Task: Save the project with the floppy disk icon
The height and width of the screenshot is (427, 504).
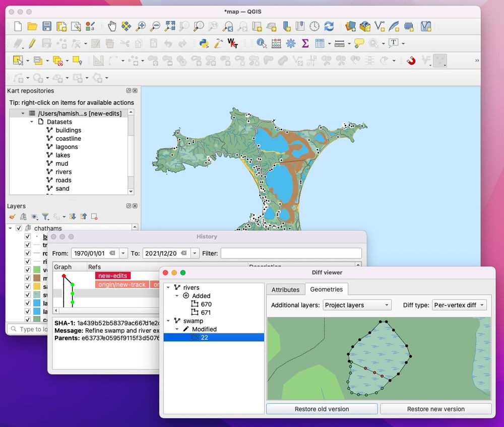Action: (x=47, y=26)
